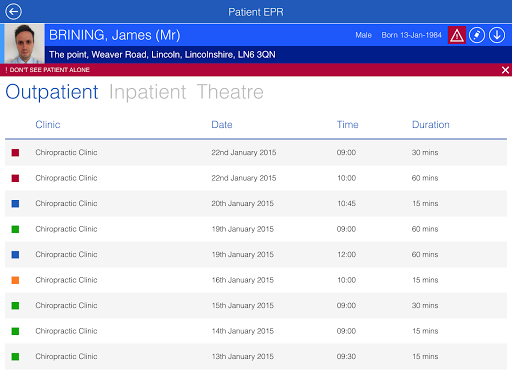Screen dimensions: 512x374
Task: Open the 14th January 2015 appointment
Action: (256, 331)
